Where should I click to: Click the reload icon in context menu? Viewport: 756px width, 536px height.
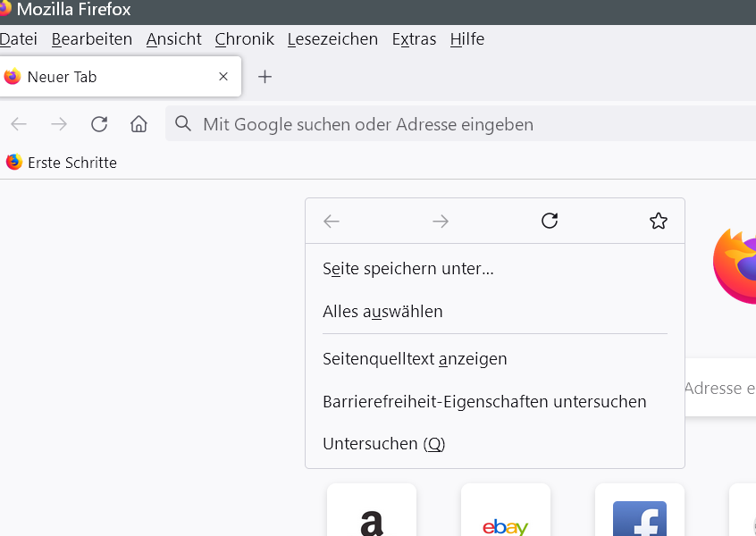[550, 221]
